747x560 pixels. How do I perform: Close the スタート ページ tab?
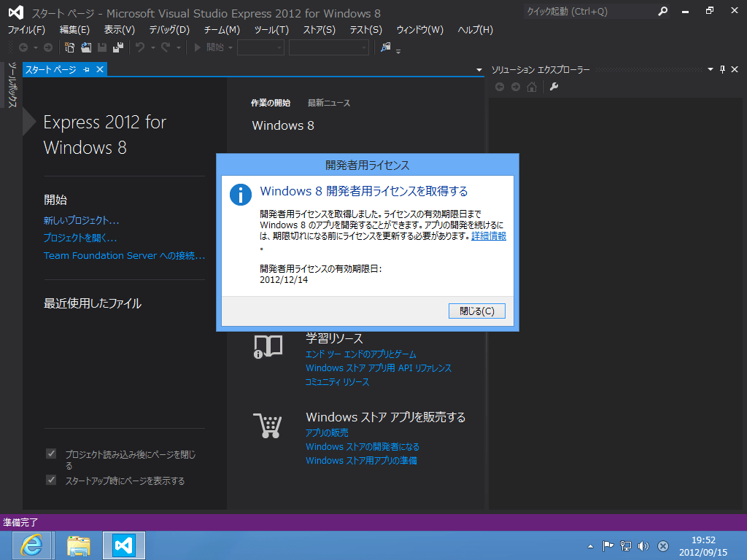99,69
